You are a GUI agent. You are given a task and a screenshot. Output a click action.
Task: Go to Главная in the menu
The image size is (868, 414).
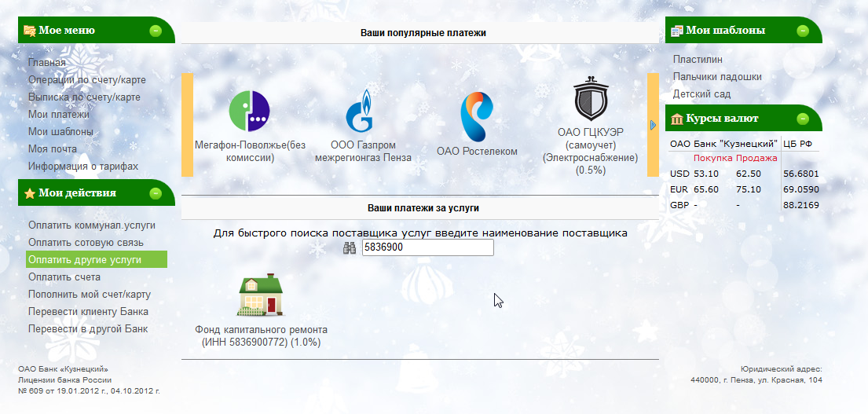pyautogui.click(x=47, y=63)
